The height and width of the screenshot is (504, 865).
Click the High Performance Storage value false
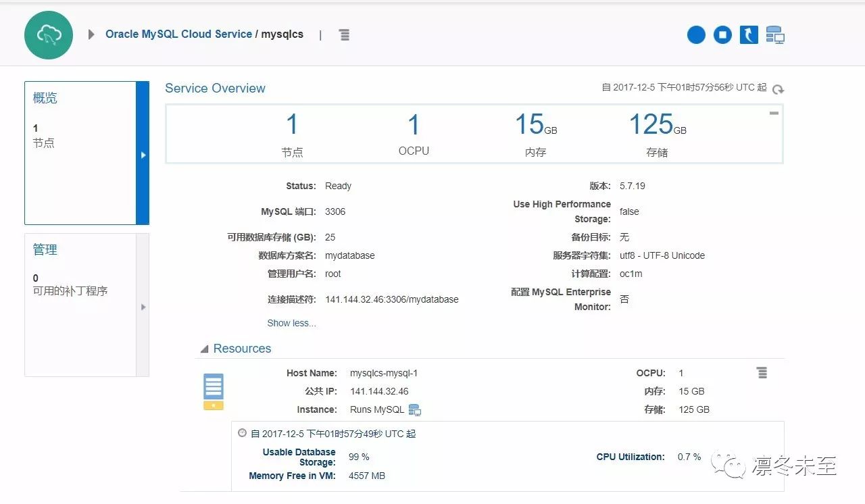(629, 211)
